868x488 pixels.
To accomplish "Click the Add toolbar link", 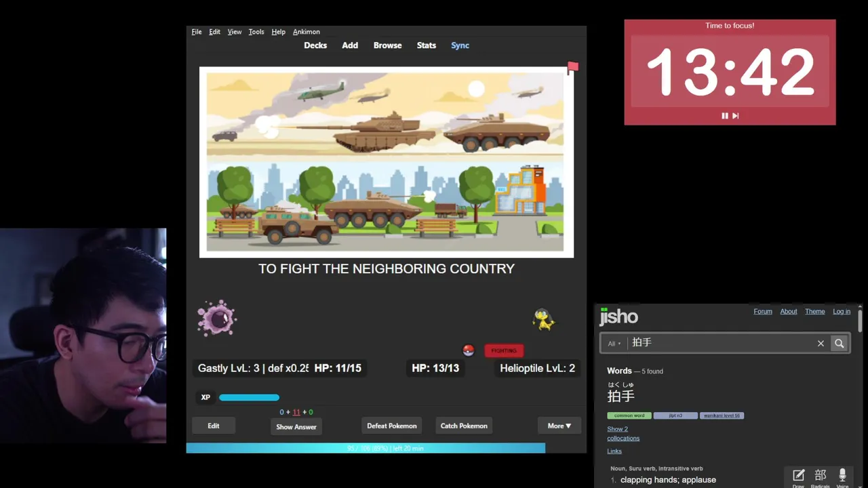I will (x=350, y=45).
